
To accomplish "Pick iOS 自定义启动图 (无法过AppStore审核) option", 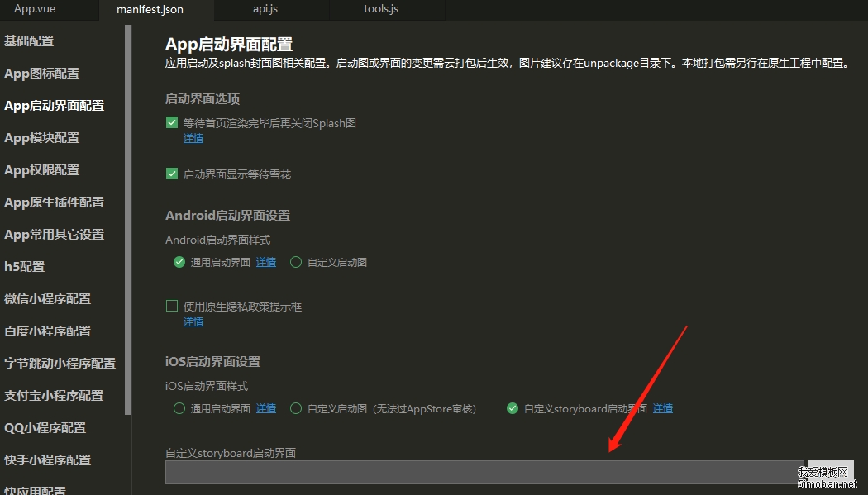I will click(296, 408).
